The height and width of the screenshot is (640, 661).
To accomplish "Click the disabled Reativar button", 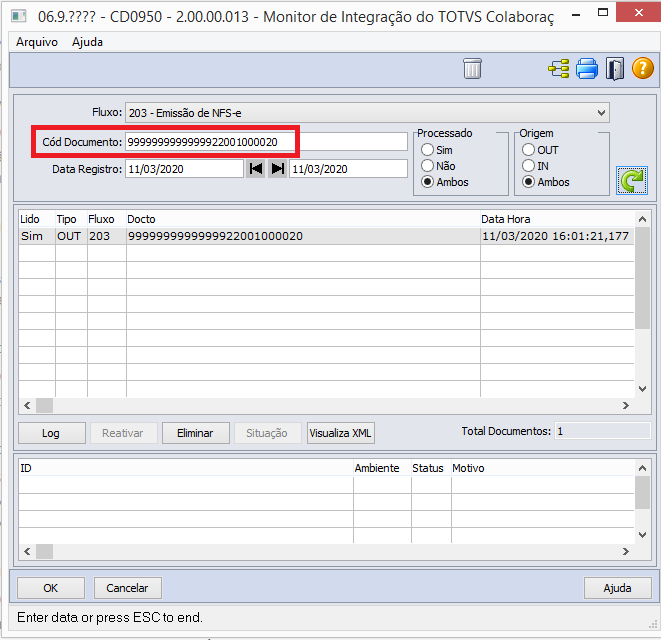I will click(123, 433).
